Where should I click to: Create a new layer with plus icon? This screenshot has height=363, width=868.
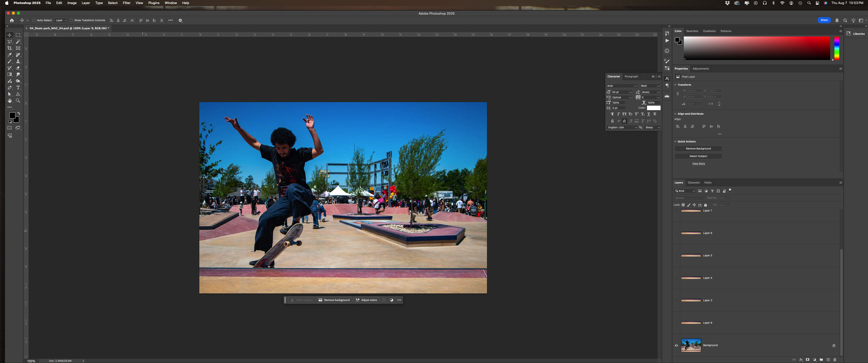pyautogui.click(x=828, y=360)
